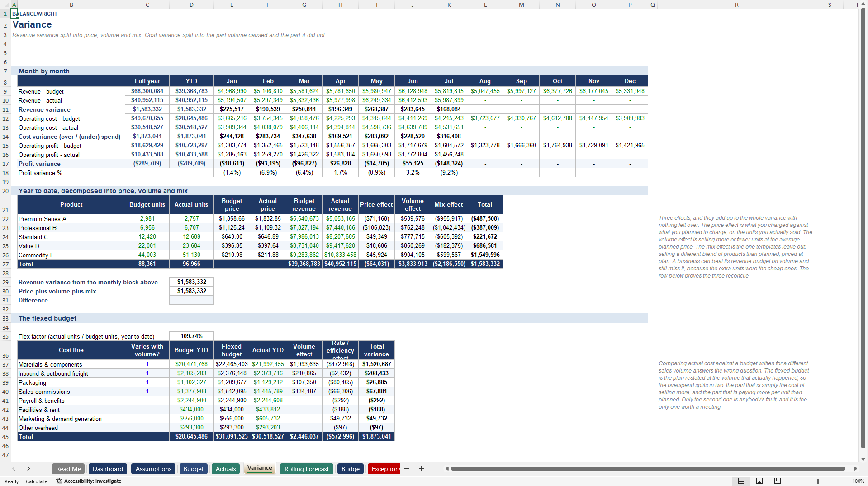Screen dimensions: 868x486
Task: Select Commodity E total $1,549,596
Action: point(485,255)
